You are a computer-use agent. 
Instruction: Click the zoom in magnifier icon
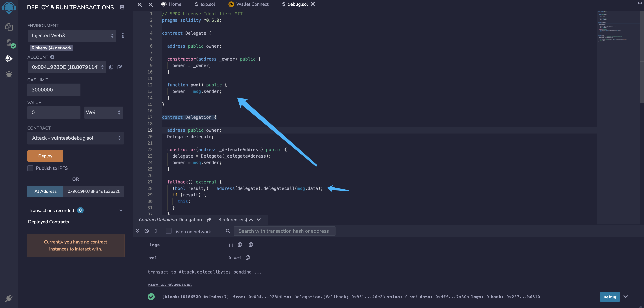(x=151, y=4)
